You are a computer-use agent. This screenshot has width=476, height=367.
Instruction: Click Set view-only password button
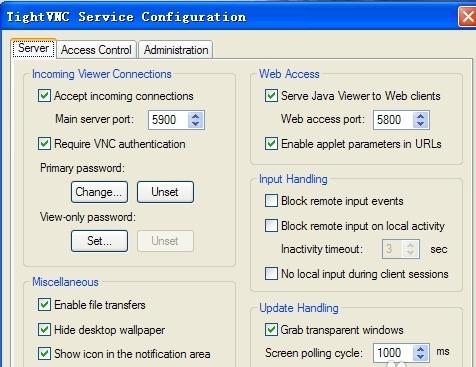click(x=99, y=241)
